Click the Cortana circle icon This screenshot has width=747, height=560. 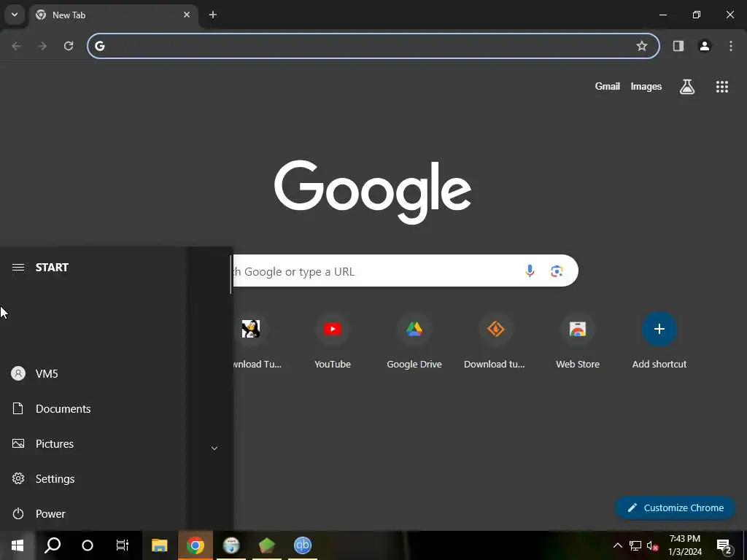(x=88, y=545)
